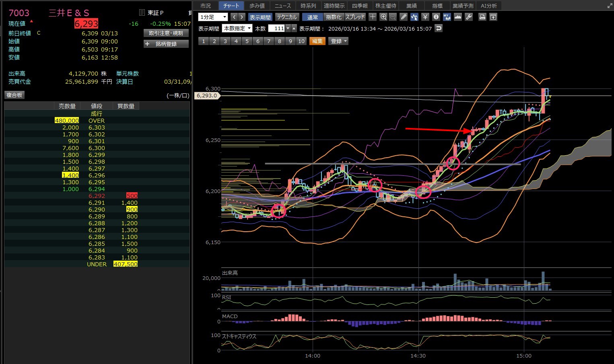Select the pencil drawing tool icon
614x364 pixels.
point(404,17)
